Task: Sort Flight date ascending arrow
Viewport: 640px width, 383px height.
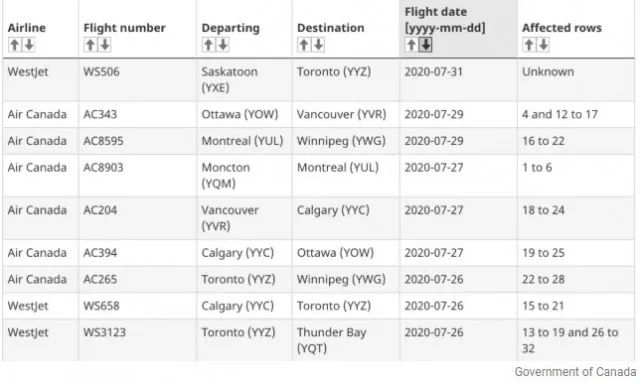Action: coord(411,45)
